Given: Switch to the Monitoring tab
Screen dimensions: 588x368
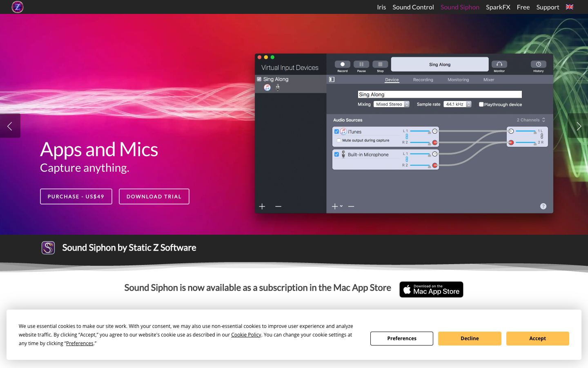Looking at the screenshot, I should 458,80.
